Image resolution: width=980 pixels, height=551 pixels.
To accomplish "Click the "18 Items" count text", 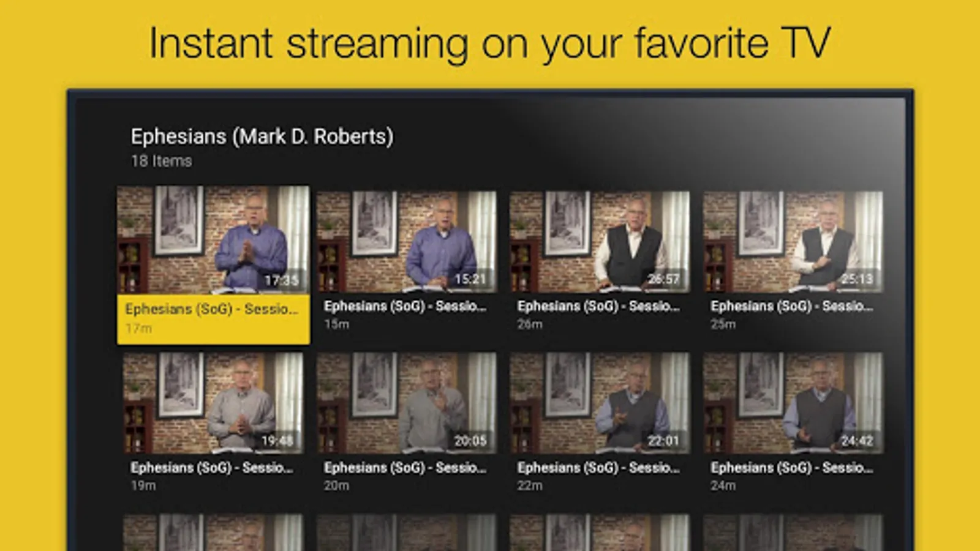I will (162, 161).
